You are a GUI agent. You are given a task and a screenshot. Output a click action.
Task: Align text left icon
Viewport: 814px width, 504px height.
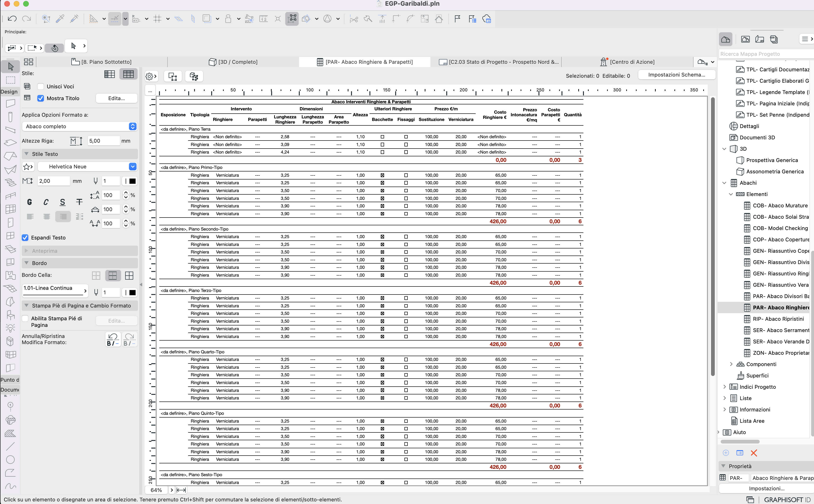[x=30, y=217]
